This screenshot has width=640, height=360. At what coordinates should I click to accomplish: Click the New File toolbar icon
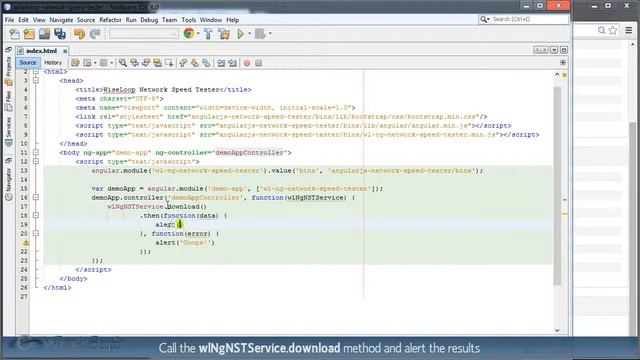click(14, 34)
